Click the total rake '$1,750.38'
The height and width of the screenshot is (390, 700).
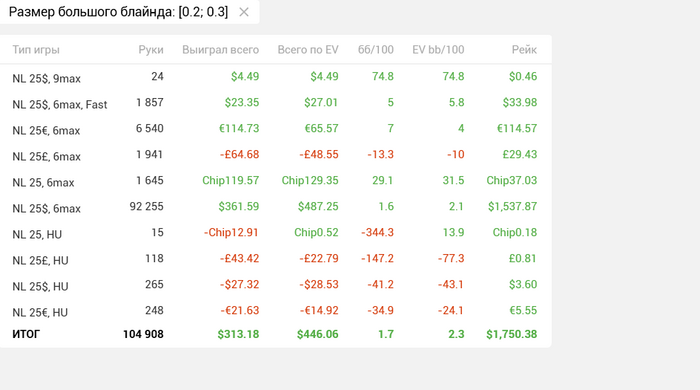pyautogui.click(x=512, y=334)
